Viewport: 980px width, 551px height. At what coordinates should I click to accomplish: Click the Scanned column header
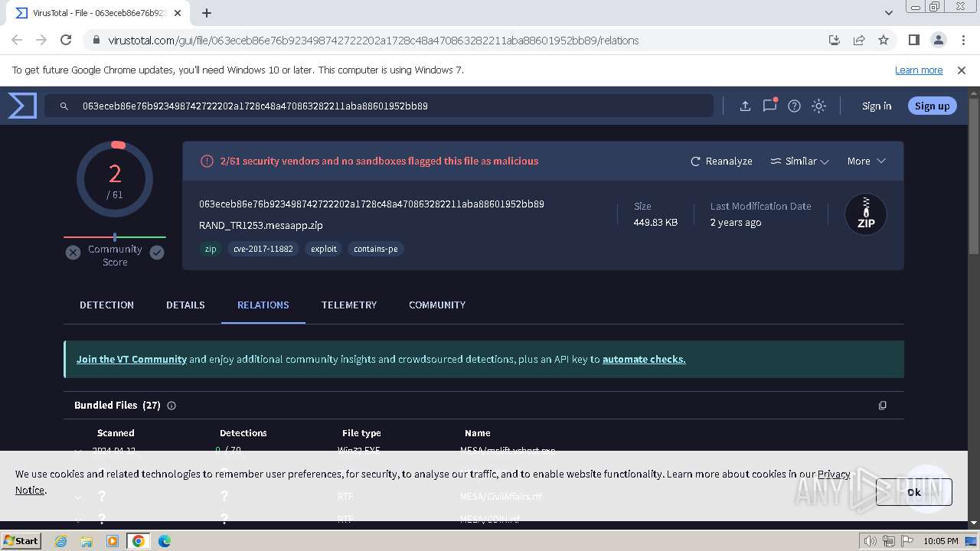click(116, 433)
